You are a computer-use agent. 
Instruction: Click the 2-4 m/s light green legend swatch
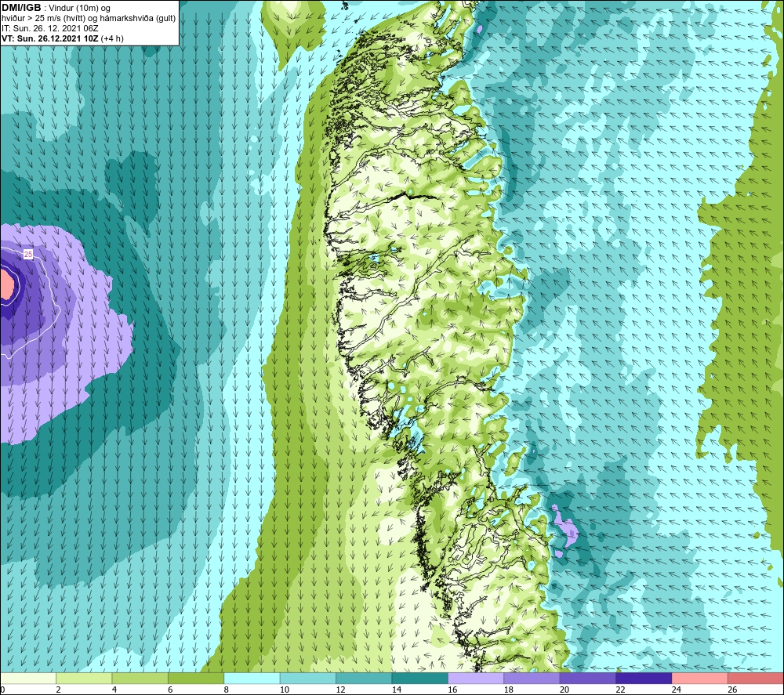point(84,679)
